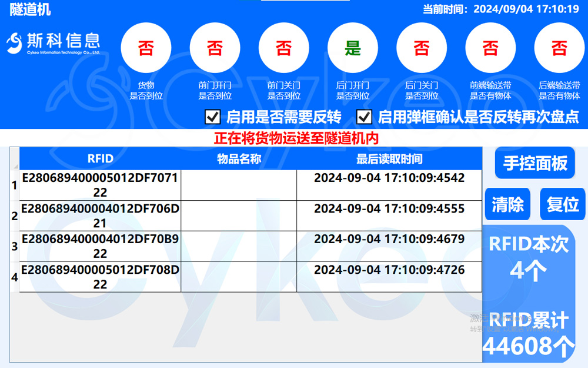Click the 货物是否到位 status indicator

point(146,47)
